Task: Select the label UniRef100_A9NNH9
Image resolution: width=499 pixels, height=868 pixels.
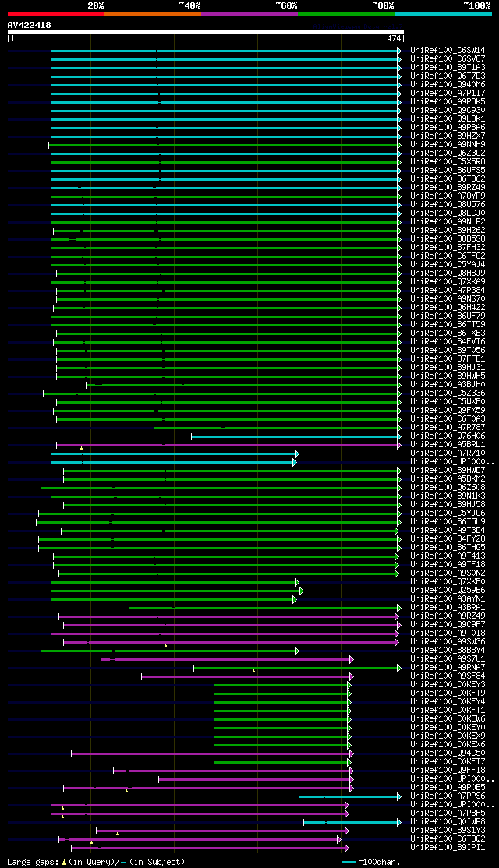Action: [x=448, y=144]
